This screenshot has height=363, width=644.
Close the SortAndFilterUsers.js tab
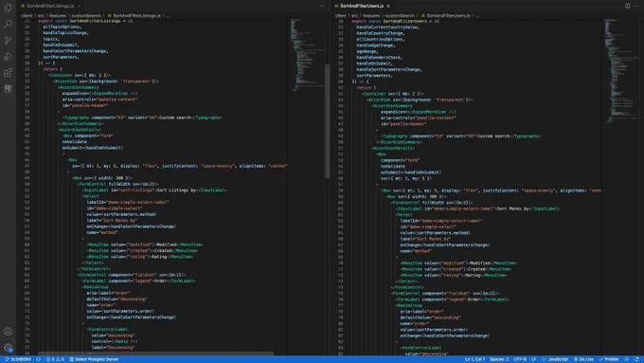[388, 7]
